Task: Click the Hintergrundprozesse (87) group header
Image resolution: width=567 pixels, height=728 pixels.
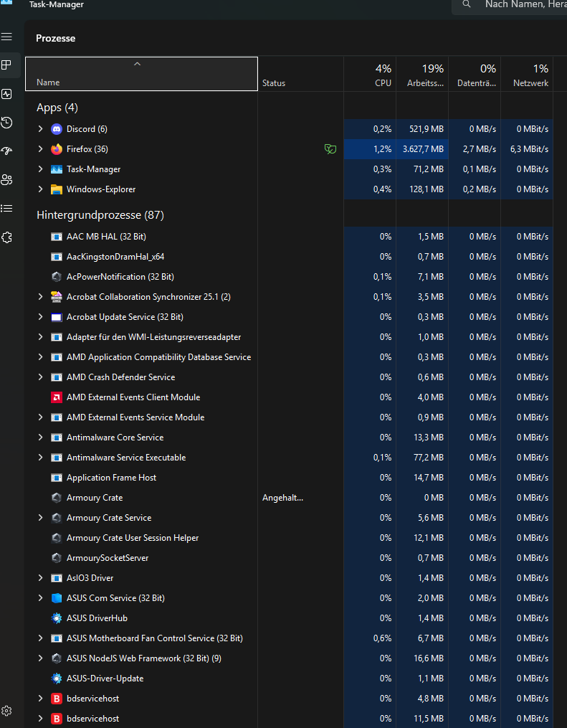Action: click(100, 215)
